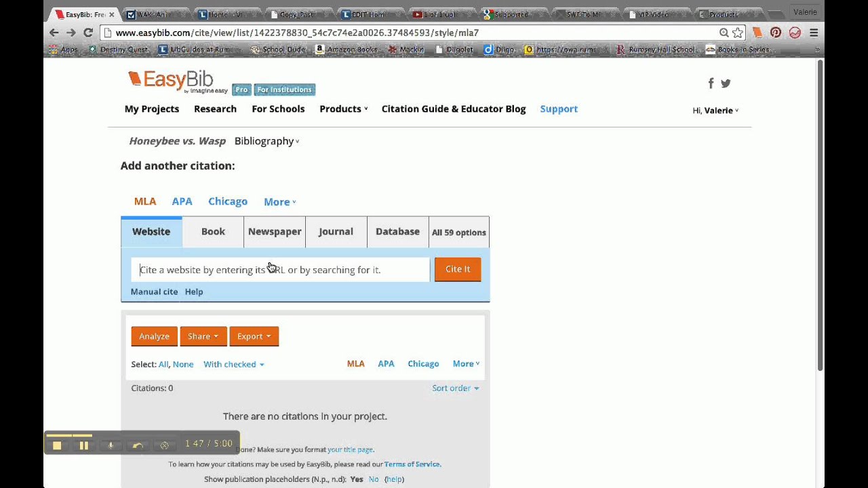
Task: Open EasyBib Facebook page icon
Action: (711, 83)
